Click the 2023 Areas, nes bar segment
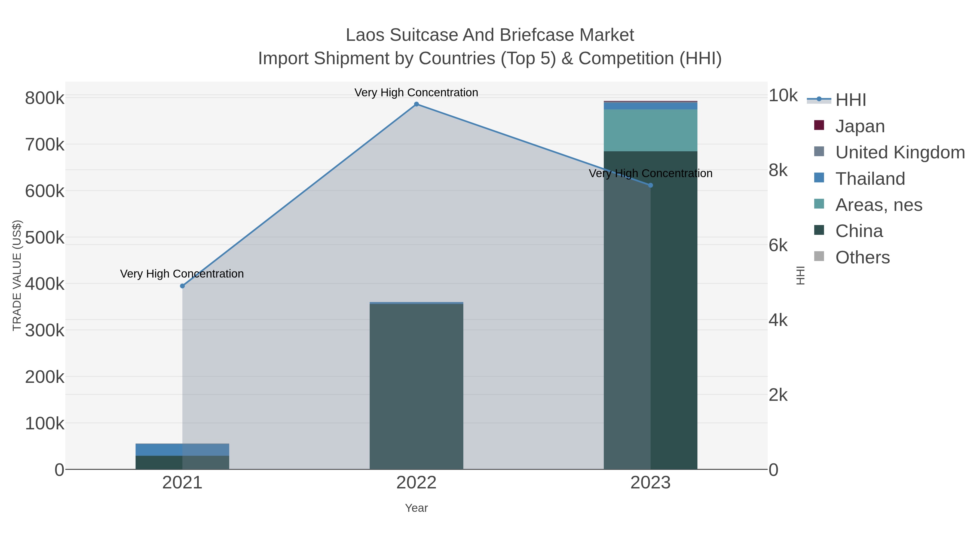 coord(651,130)
